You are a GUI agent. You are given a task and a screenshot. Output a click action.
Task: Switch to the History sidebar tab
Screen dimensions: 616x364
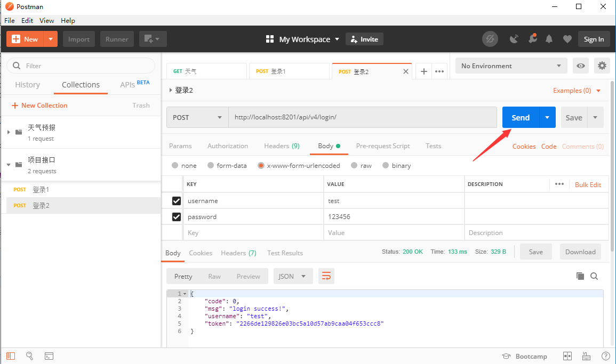point(28,84)
